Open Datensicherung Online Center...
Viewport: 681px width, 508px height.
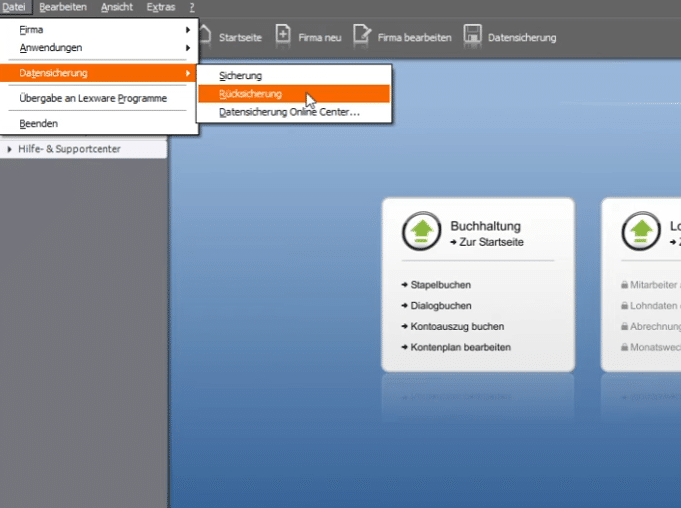(294, 112)
